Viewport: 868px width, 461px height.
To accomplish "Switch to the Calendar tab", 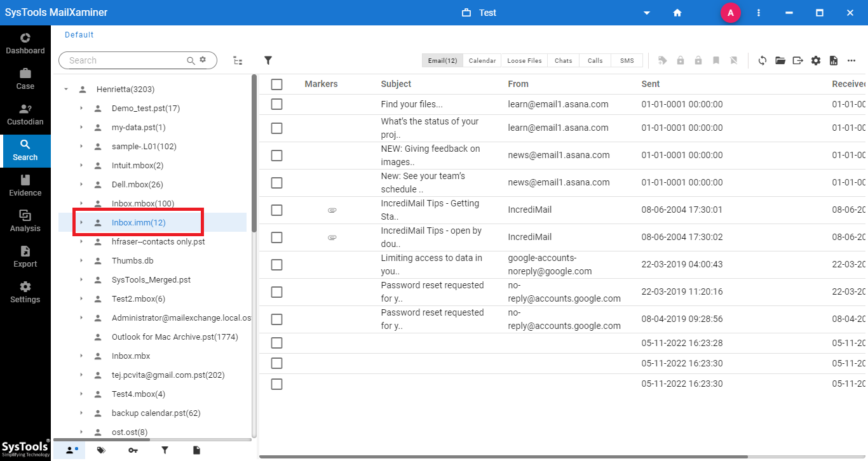I will click(x=482, y=60).
